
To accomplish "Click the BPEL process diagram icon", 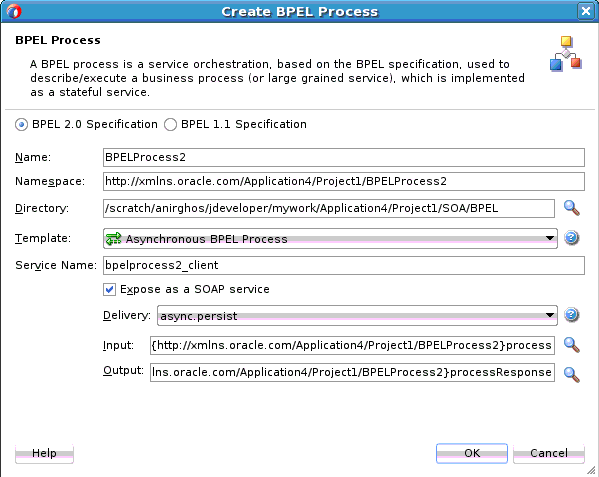I will click(x=566, y=53).
